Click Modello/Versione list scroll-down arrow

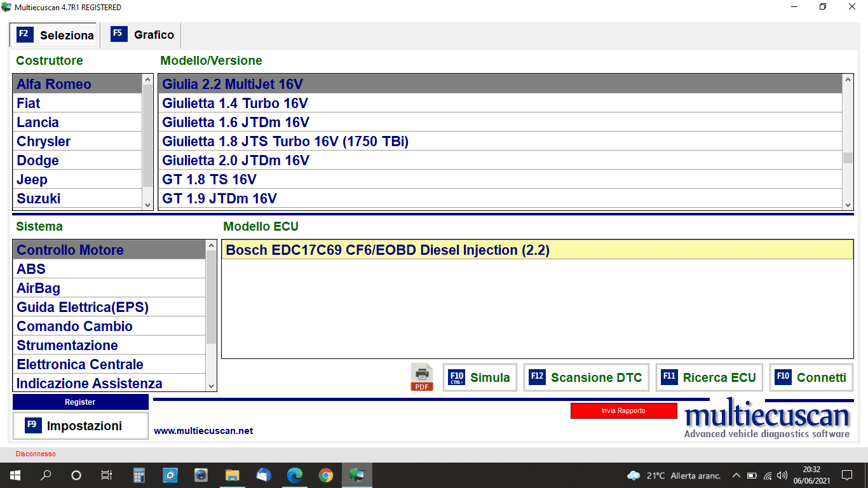coord(848,205)
